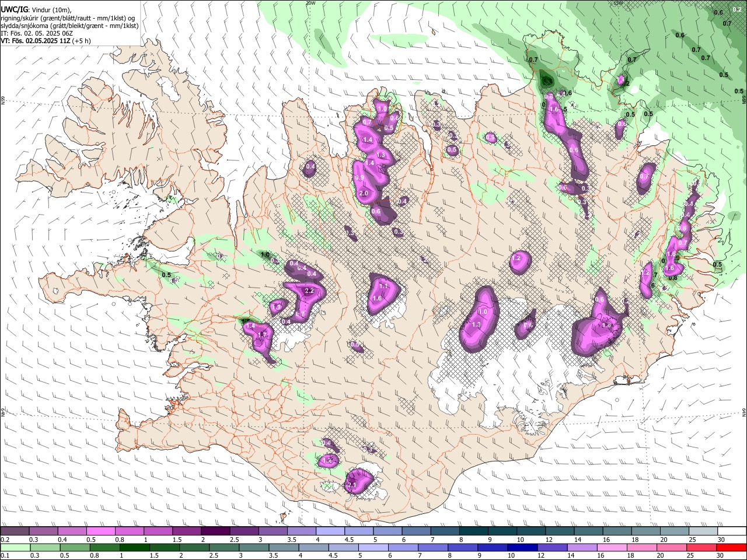Pick the snow legend swatch for 0.3–0.4

coord(43,531)
